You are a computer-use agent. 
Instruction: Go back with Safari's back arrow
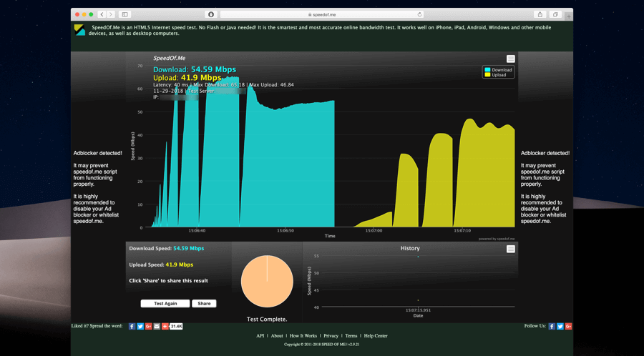[102, 14]
